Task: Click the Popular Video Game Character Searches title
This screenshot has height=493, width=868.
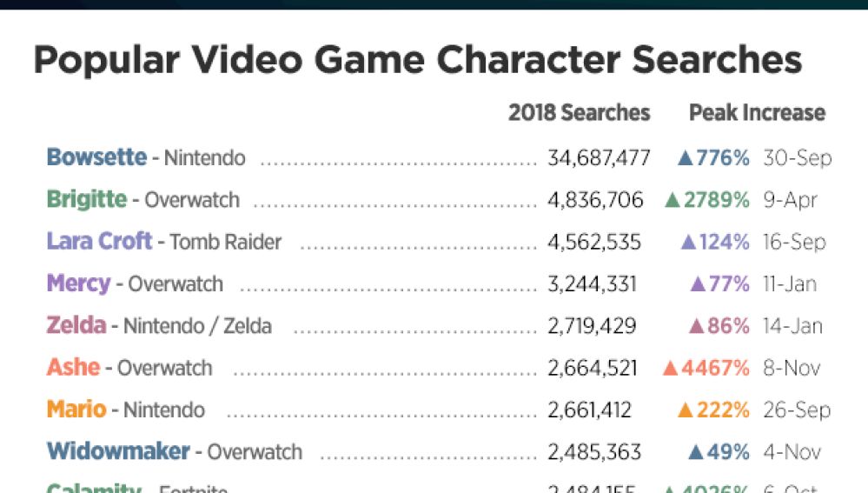Action: tap(417, 60)
